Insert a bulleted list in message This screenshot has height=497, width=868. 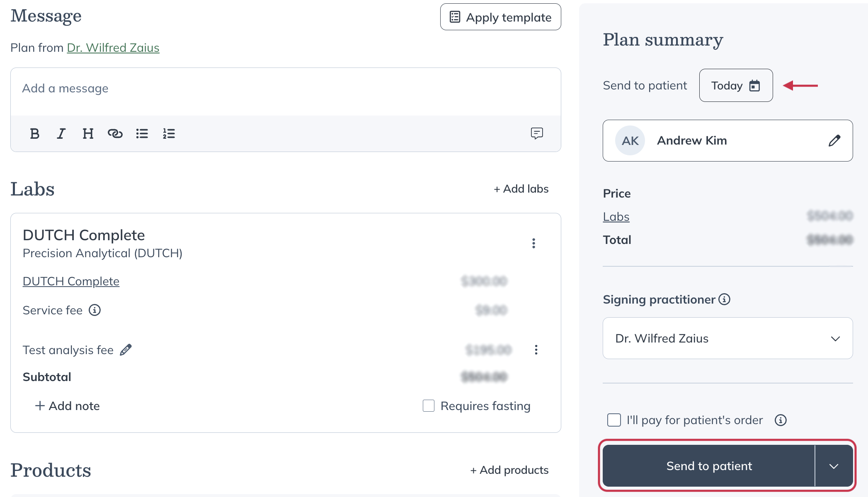pyautogui.click(x=142, y=133)
